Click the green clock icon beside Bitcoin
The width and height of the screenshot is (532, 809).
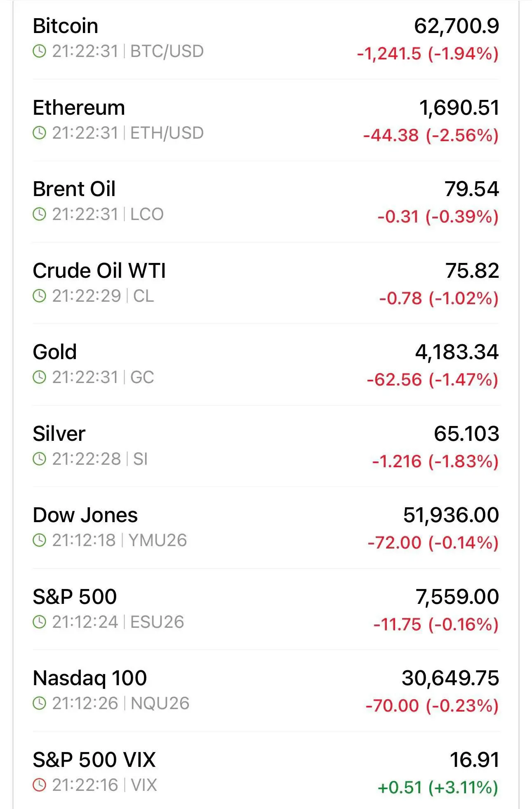pyautogui.click(x=39, y=52)
